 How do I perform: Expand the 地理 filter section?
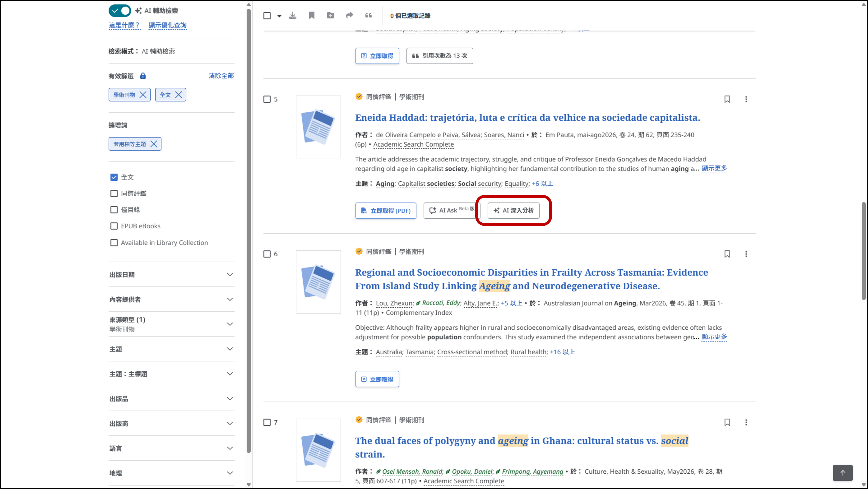click(172, 473)
